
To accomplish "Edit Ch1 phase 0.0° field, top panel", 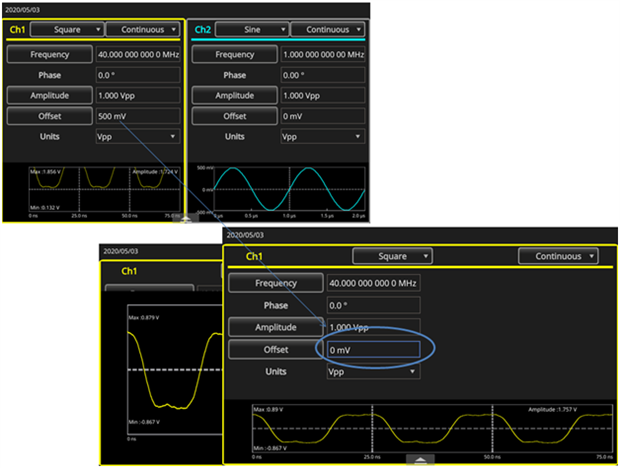I will coord(138,75).
